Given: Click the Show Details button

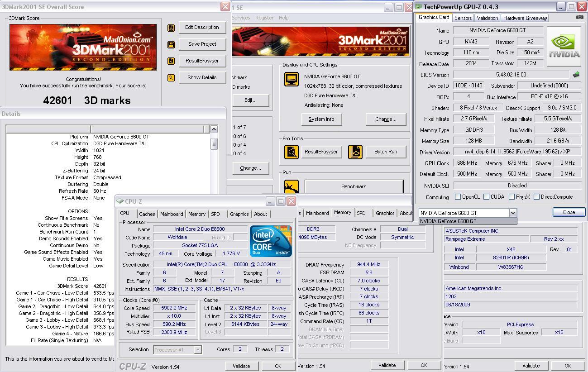Looking at the screenshot, I should coord(202,77).
